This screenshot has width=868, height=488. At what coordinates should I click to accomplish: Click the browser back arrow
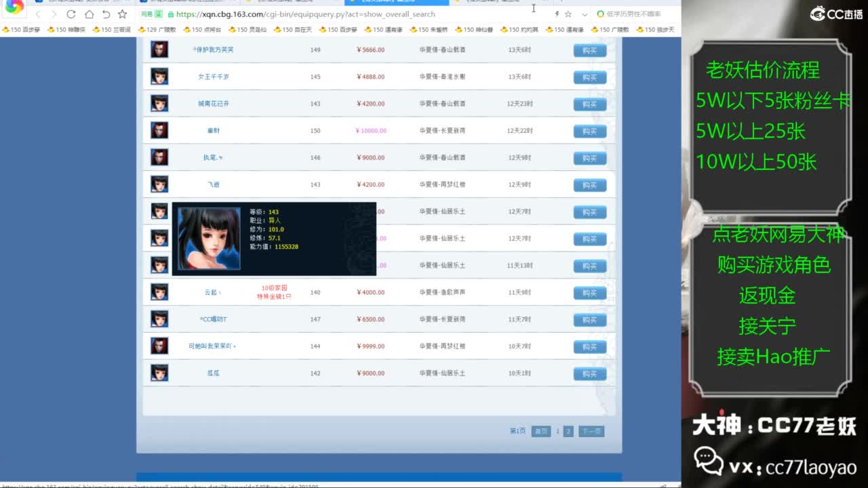tap(37, 14)
